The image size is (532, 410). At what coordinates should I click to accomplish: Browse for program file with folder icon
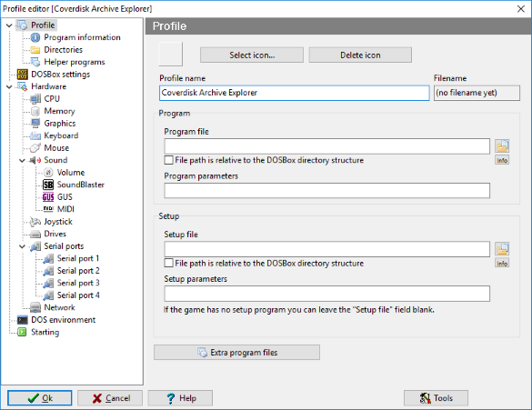pyautogui.click(x=502, y=145)
